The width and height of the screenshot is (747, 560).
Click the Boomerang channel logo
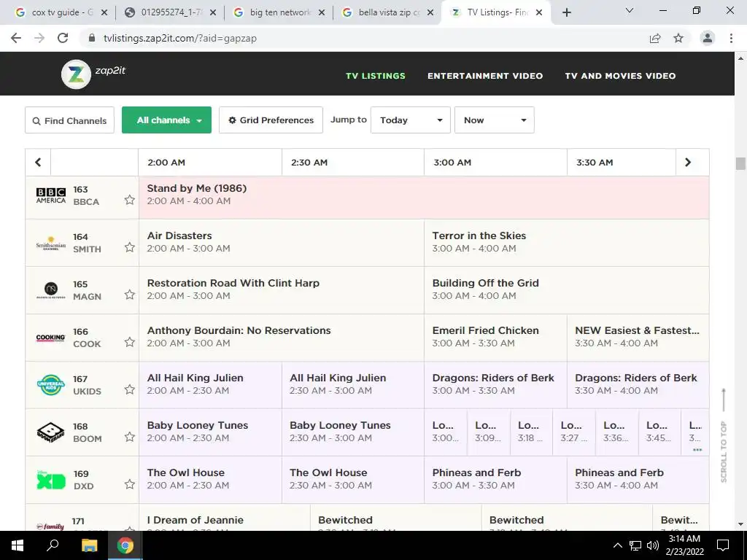click(x=51, y=432)
